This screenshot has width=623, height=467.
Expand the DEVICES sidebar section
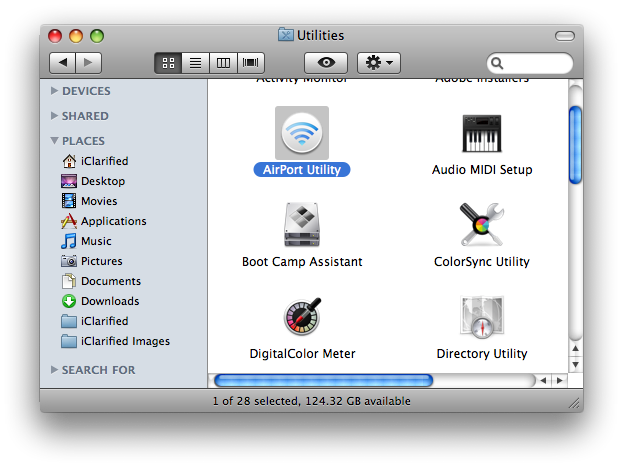54,91
